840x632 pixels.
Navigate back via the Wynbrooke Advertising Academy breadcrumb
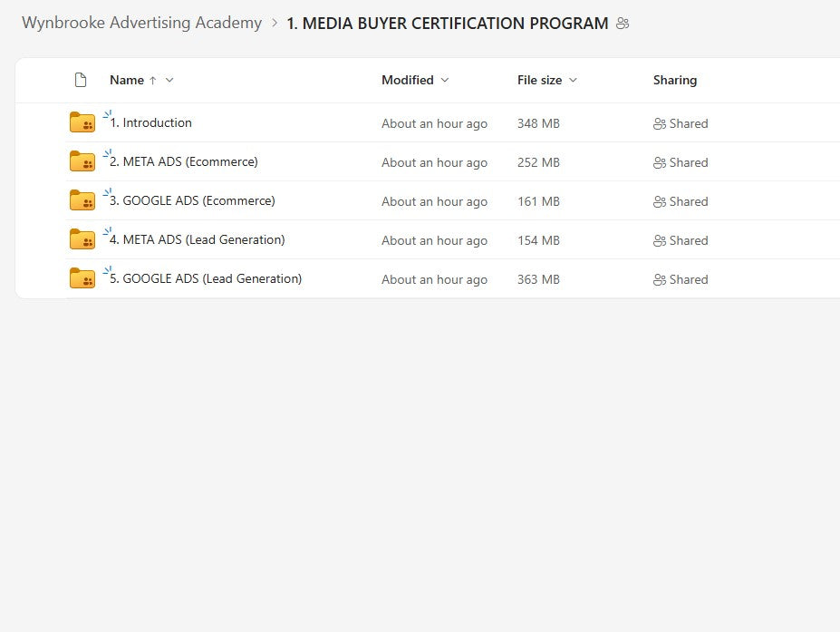(141, 23)
